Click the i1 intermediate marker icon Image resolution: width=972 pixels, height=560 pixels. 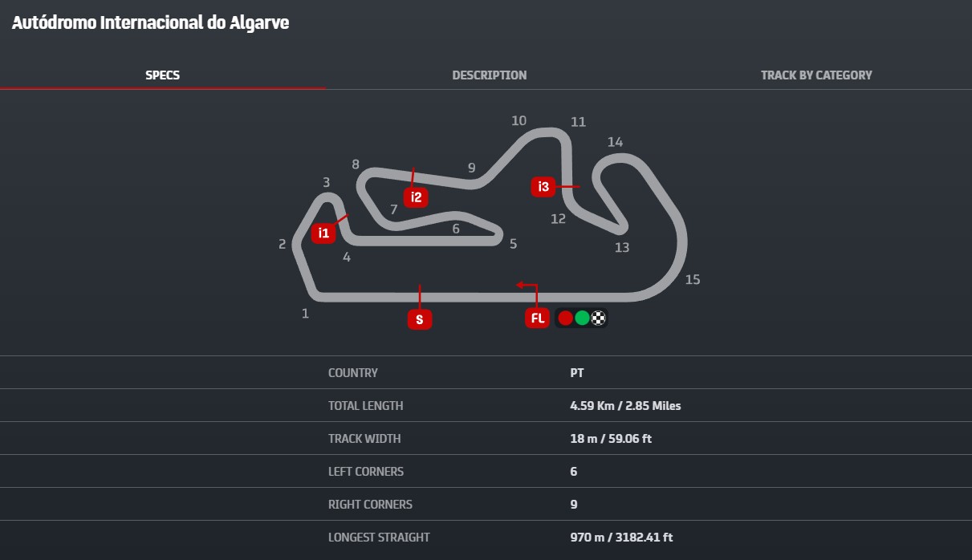pyautogui.click(x=323, y=233)
